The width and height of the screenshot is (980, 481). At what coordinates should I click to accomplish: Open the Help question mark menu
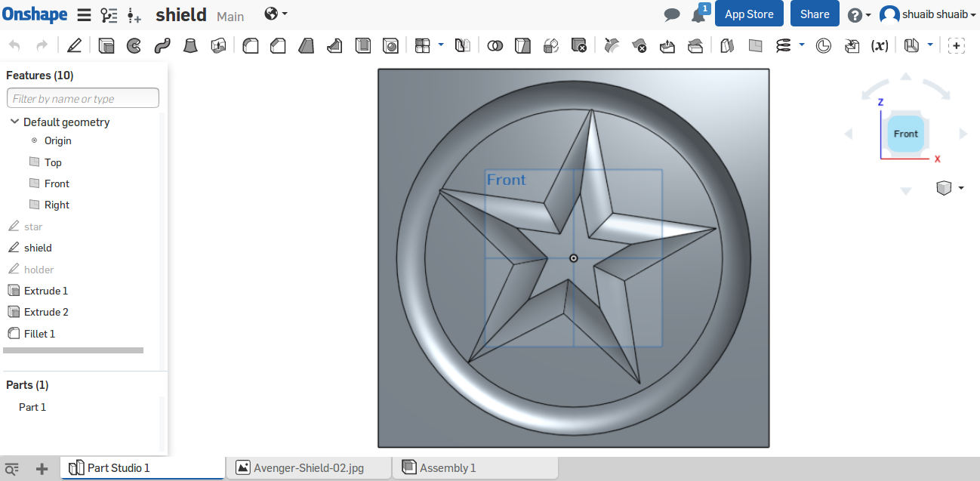(859, 14)
